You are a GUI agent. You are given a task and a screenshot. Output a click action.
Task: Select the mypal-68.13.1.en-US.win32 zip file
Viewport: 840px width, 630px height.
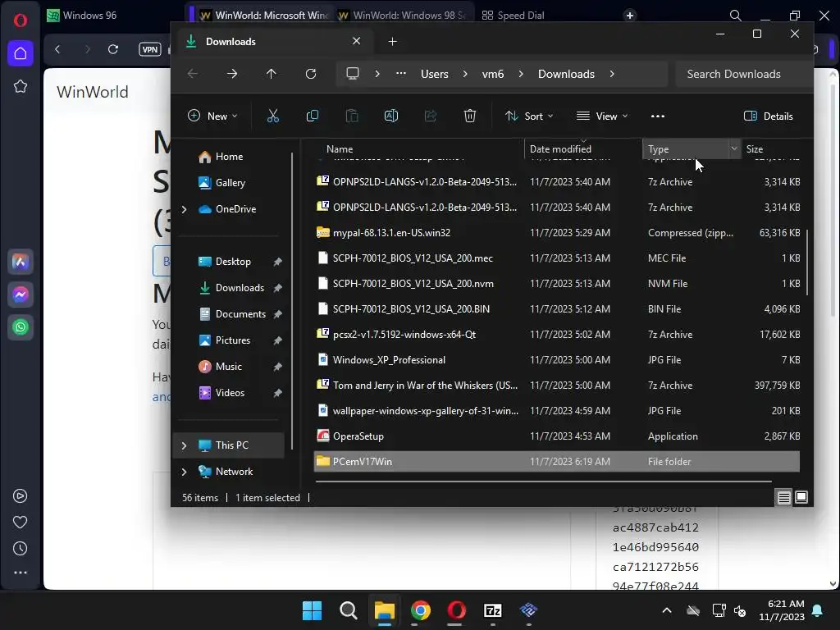tap(557, 232)
